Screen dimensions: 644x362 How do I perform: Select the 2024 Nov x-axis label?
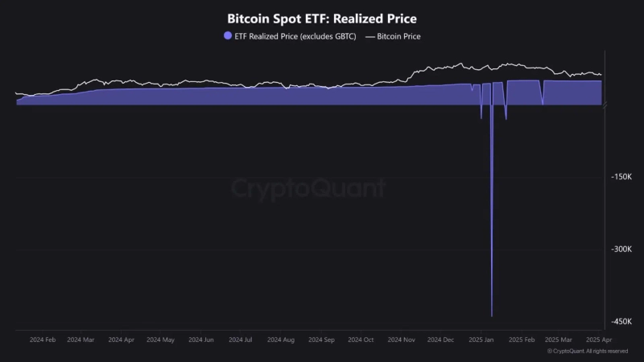[401, 340]
